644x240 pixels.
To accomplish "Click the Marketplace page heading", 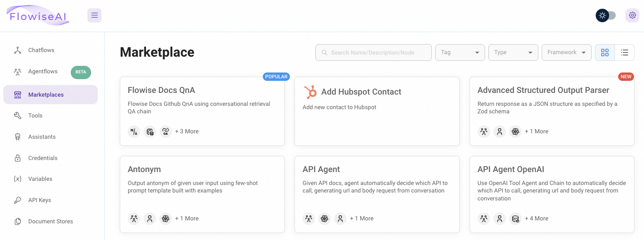I will 157,52.
